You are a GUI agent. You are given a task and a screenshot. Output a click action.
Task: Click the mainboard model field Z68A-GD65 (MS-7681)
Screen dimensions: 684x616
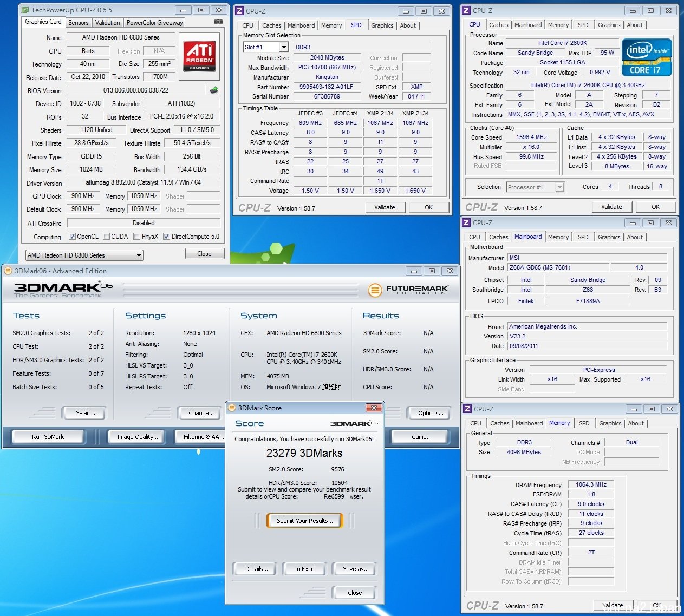click(x=557, y=267)
